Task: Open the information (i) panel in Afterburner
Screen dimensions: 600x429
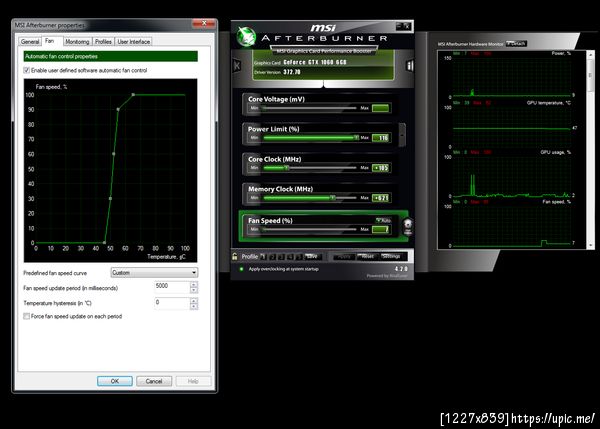Action: coord(409,65)
